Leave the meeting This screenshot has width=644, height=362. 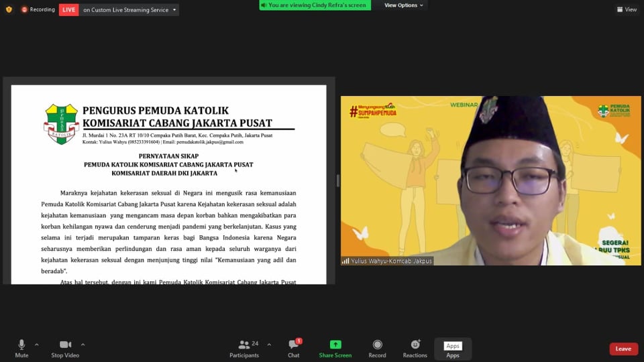coord(623,349)
